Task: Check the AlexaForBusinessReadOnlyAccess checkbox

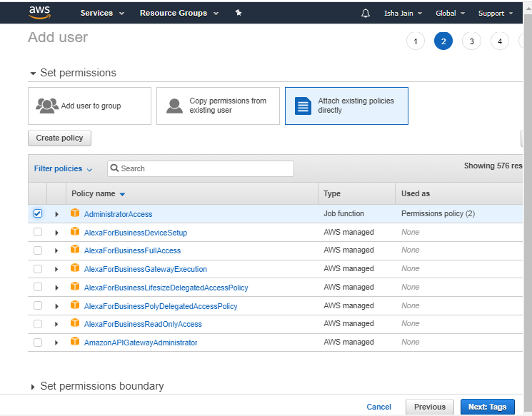Action: 38,324
